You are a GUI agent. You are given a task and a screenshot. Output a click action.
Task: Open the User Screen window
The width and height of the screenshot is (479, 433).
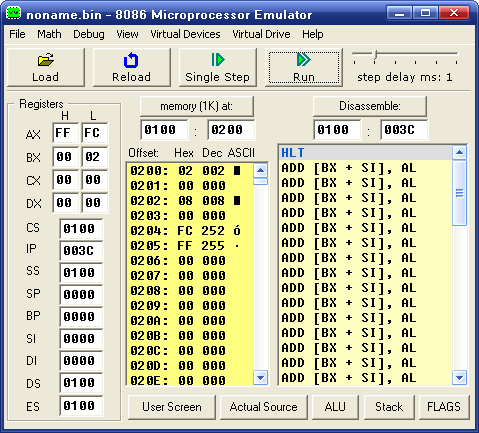pos(172,407)
